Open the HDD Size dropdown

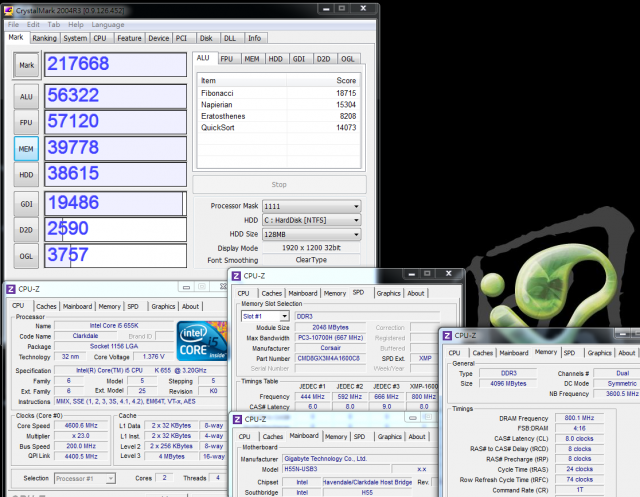click(311, 234)
